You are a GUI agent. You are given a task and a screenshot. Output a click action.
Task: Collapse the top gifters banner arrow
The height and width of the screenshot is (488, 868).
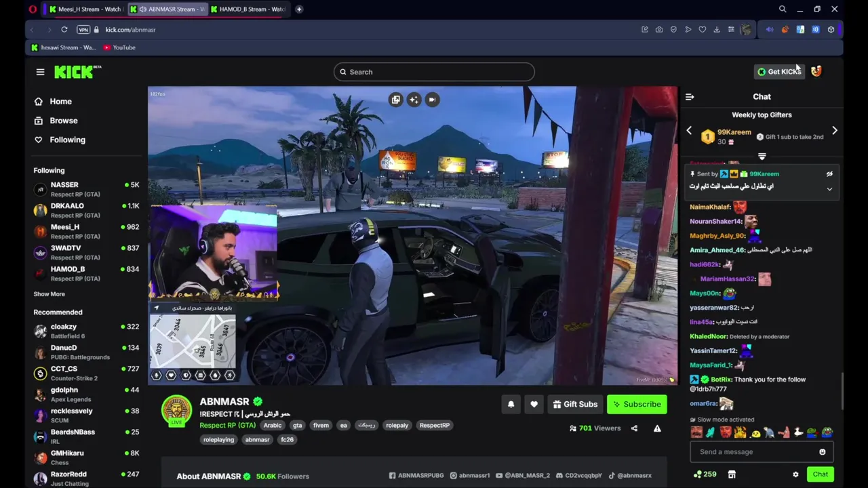tap(762, 157)
